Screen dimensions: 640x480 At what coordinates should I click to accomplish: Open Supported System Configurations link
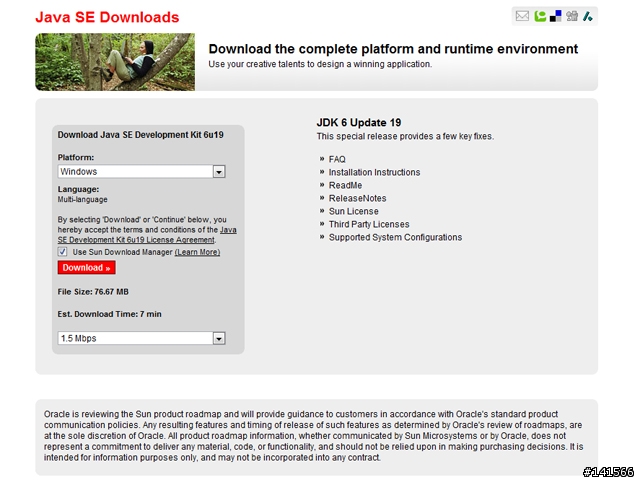click(x=396, y=238)
